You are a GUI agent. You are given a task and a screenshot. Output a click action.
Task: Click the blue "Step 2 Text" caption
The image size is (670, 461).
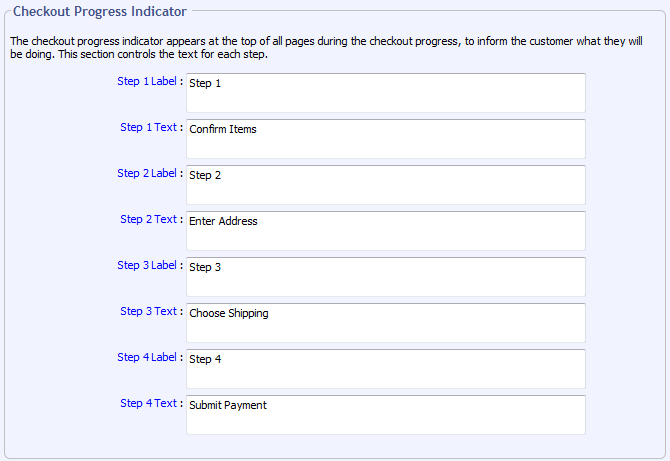pyautogui.click(x=148, y=220)
